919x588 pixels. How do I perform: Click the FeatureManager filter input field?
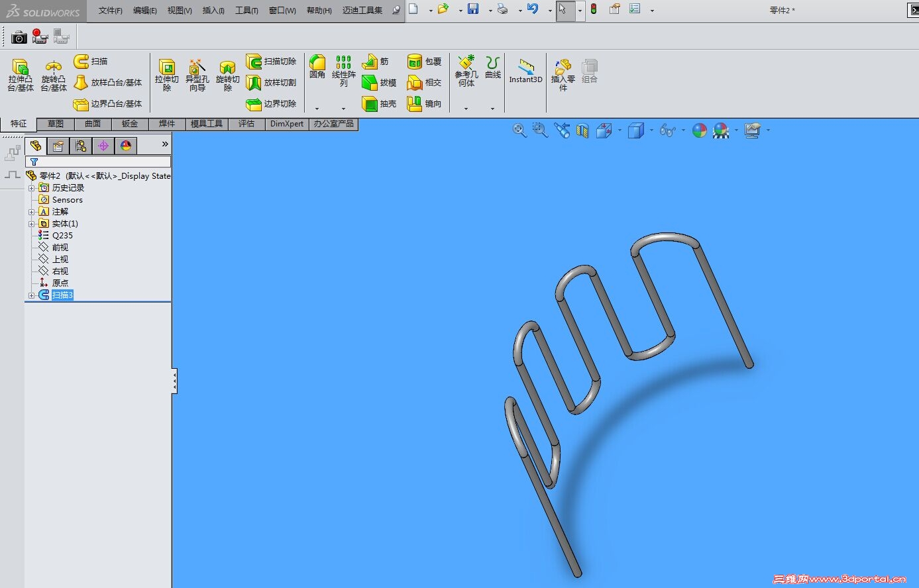(98, 162)
